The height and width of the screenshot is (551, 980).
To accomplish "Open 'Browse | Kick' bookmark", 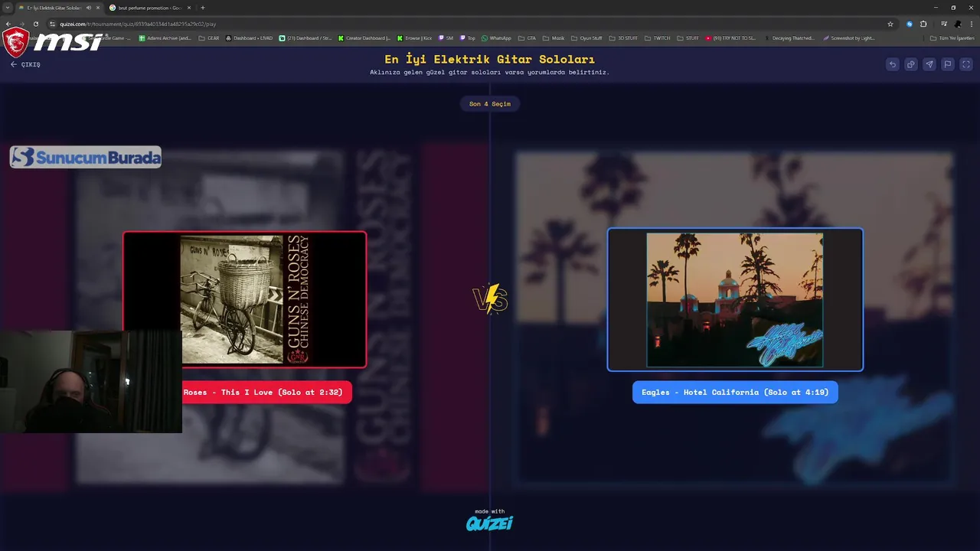I will (x=414, y=37).
